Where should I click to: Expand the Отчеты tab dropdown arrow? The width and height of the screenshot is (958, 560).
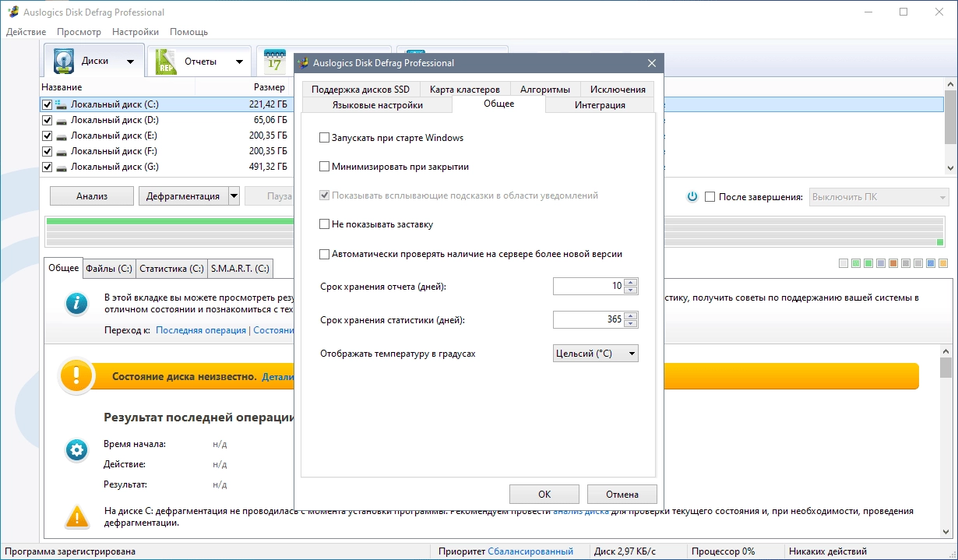tap(239, 62)
